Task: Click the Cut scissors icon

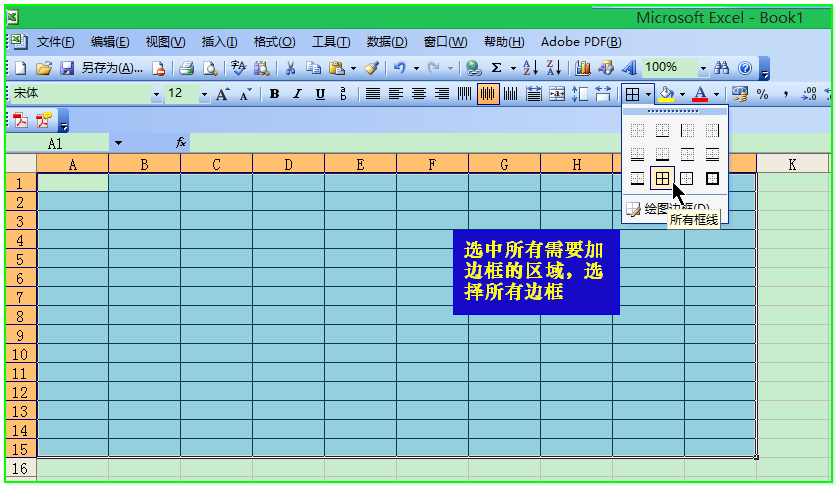Action: click(x=290, y=68)
